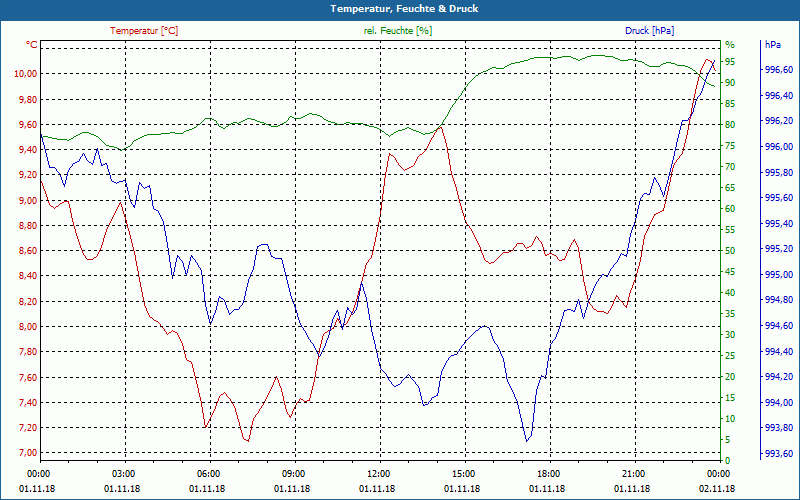
Task: Click the '994,40' pressure axis value
Action: (x=780, y=351)
